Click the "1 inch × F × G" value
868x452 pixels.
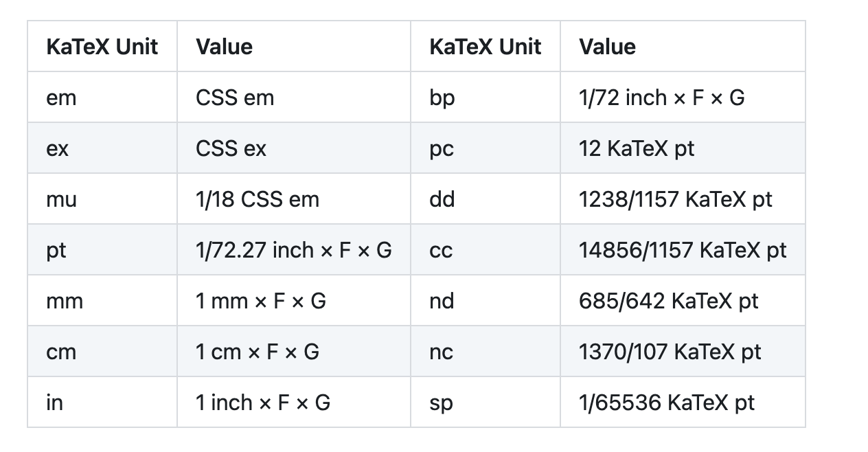pos(263,403)
